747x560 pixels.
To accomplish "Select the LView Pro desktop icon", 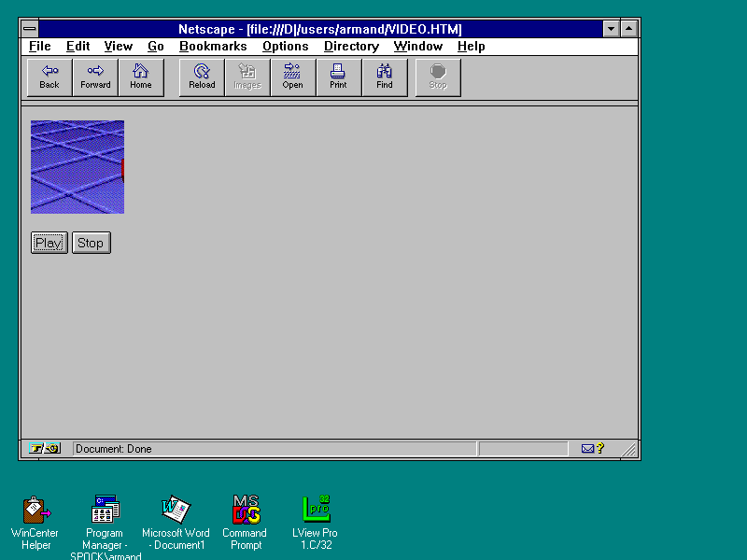I will [316, 510].
